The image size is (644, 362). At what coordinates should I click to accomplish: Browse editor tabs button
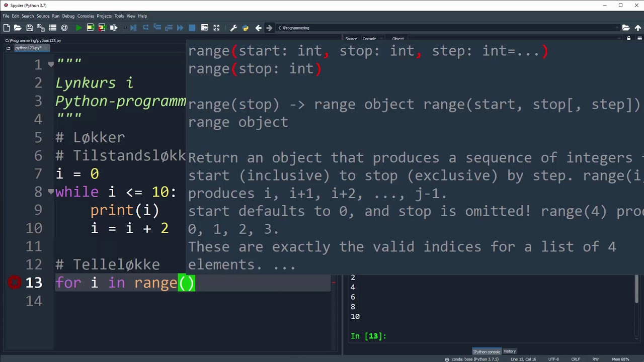point(8,48)
